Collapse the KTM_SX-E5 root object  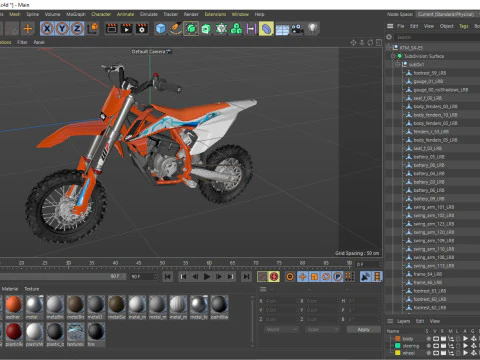tap(388, 48)
